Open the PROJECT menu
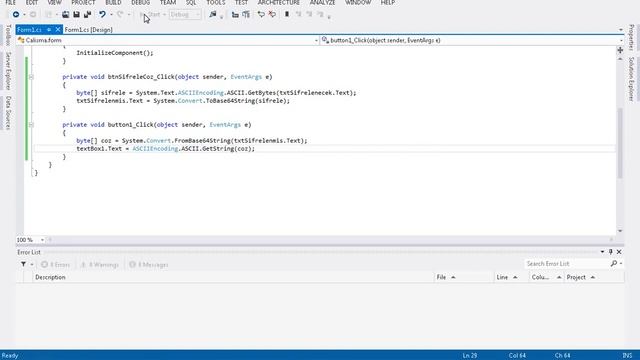 tap(83, 2)
